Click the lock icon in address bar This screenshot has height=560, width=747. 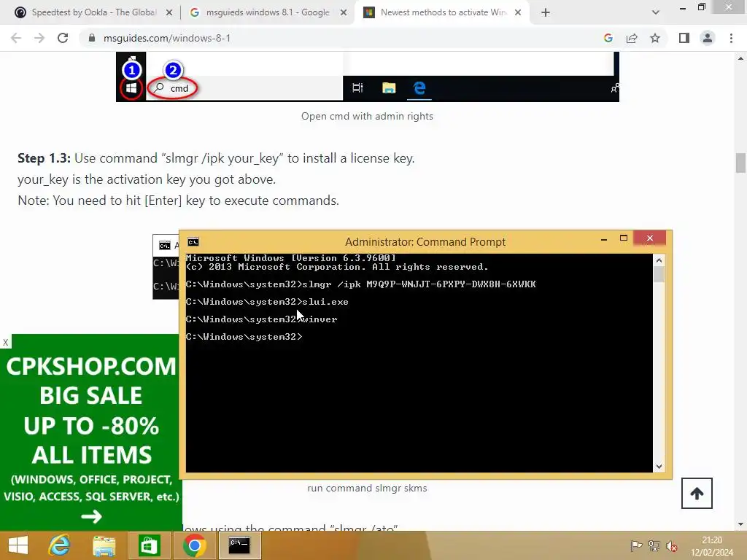click(92, 38)
